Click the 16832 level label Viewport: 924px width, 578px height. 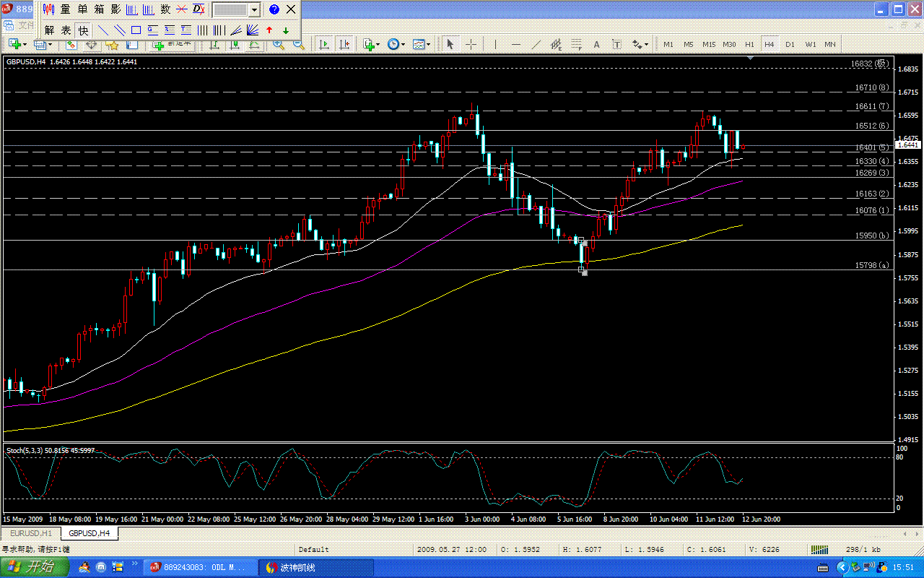click(x=870, y=64)
